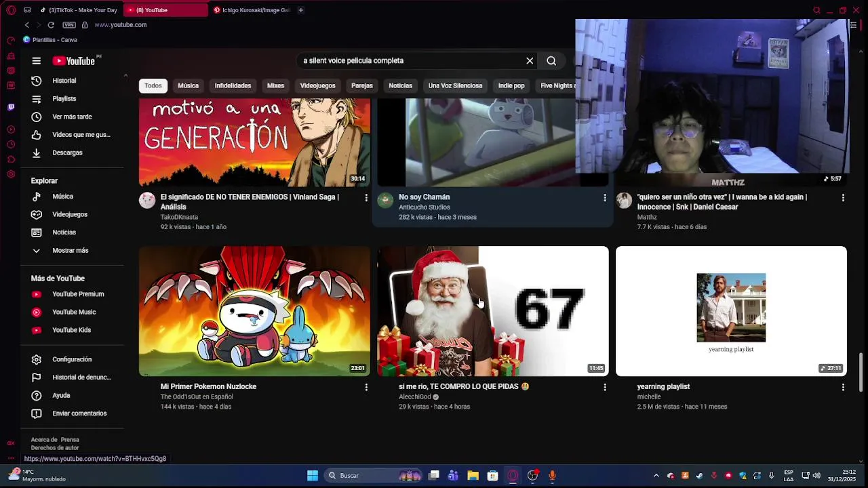Select the Indie pop filter chip
The width and height of the screenshot is (868, 488).
(x=511, y=86)
